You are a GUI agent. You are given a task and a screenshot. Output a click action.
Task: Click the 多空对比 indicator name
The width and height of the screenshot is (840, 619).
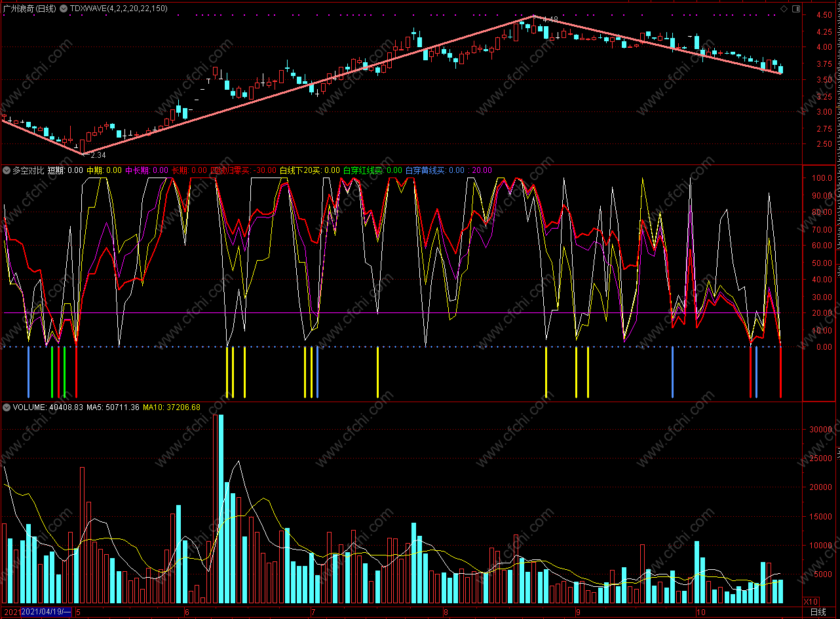28,170
